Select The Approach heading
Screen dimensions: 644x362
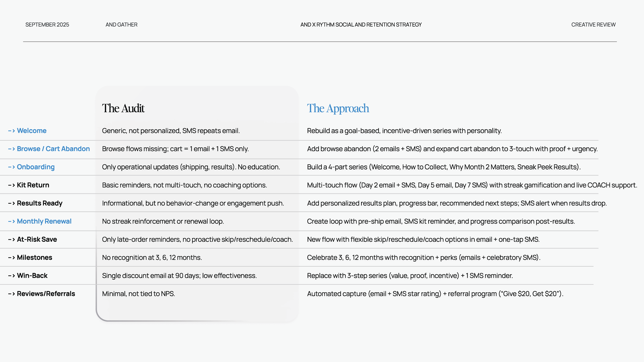coord(338,108)
